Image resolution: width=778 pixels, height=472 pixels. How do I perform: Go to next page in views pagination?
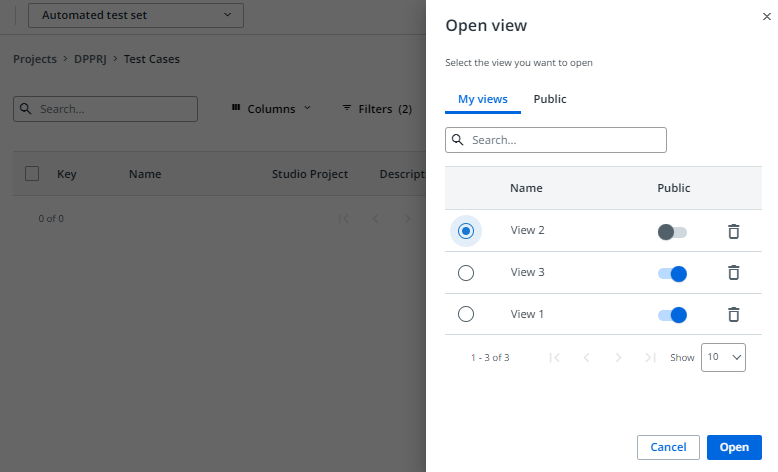point(618,357)
